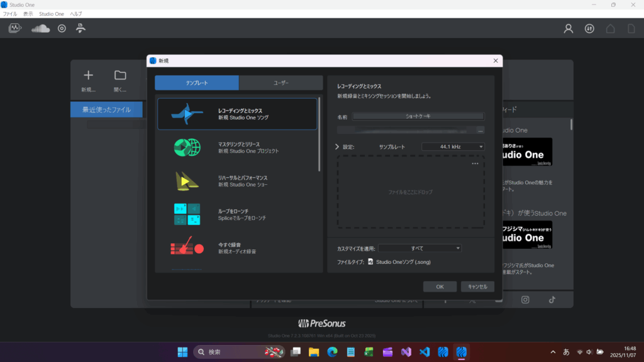This screenshot has height=362, width=644.
Task: Confirm the dialog with OK
Action: coord(440,287)
